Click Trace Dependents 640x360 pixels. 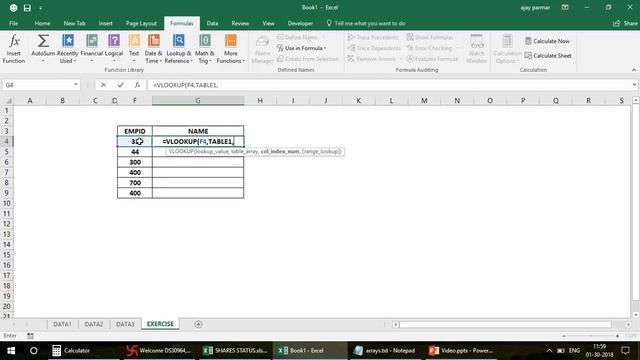374,48
